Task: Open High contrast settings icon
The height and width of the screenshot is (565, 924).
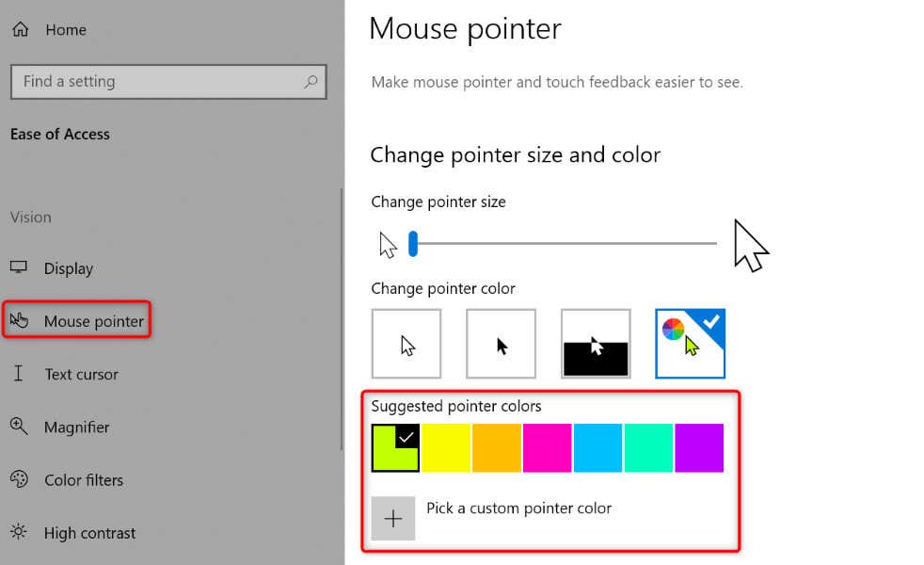Action: click(x=20, y=532)
